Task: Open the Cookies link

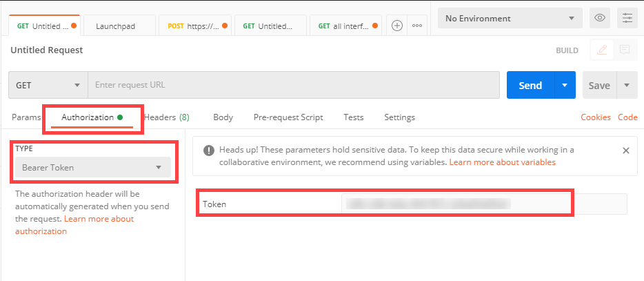Action: click(x=596, y=117)
